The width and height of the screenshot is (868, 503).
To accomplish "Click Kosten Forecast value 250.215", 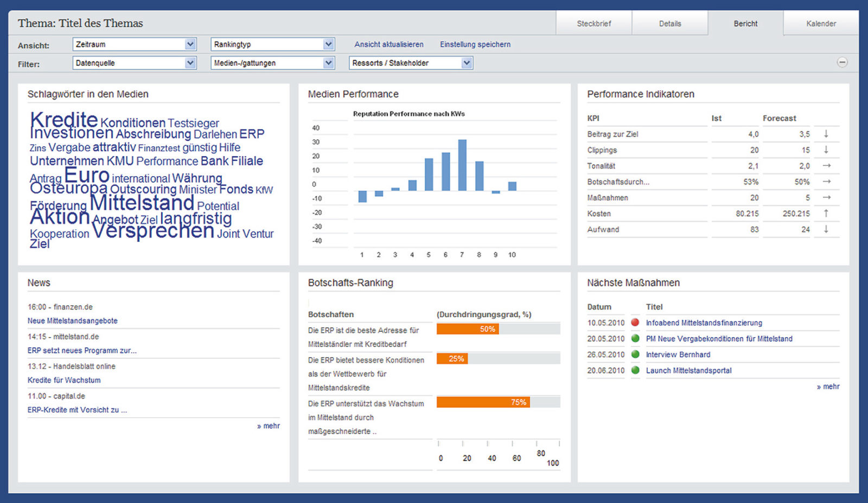I will tap(796, 214).
